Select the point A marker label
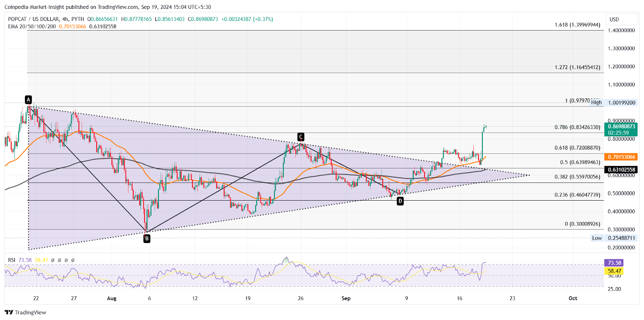The height and width of the screenshot is (320, 644). (x=28, y=99)
